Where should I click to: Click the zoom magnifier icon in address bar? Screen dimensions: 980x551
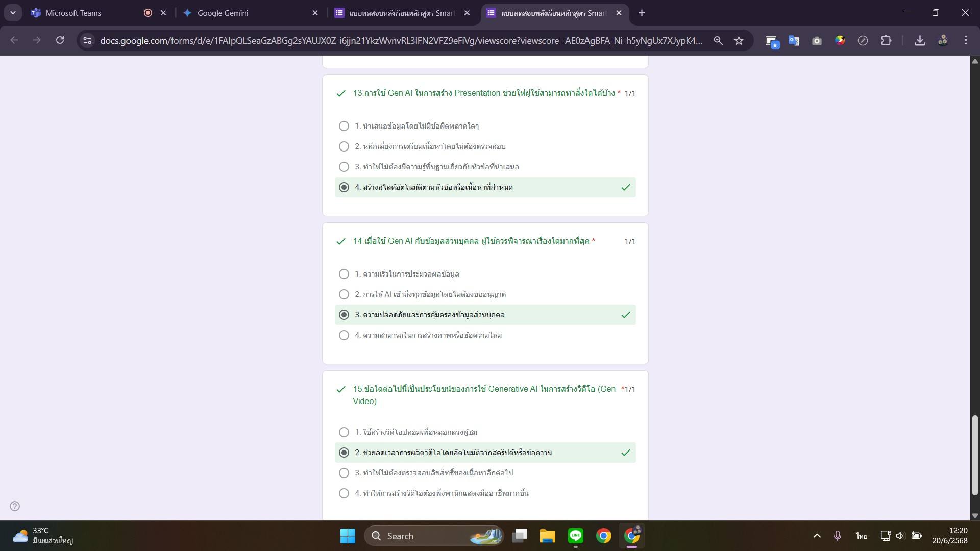pyautogui.click(x=718, y=41)
